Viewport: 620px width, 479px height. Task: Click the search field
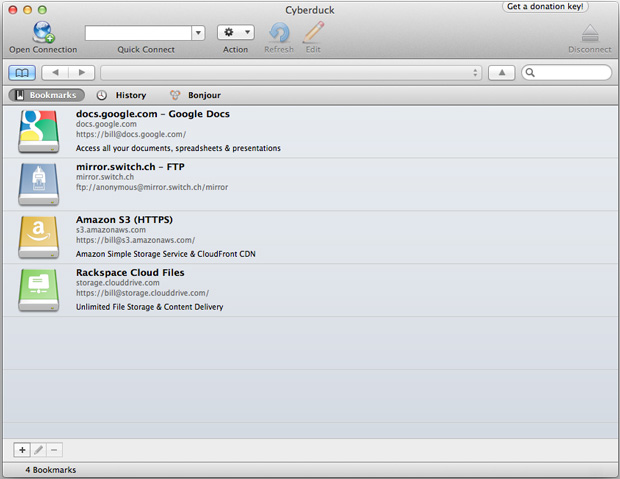tap(567, 73)
